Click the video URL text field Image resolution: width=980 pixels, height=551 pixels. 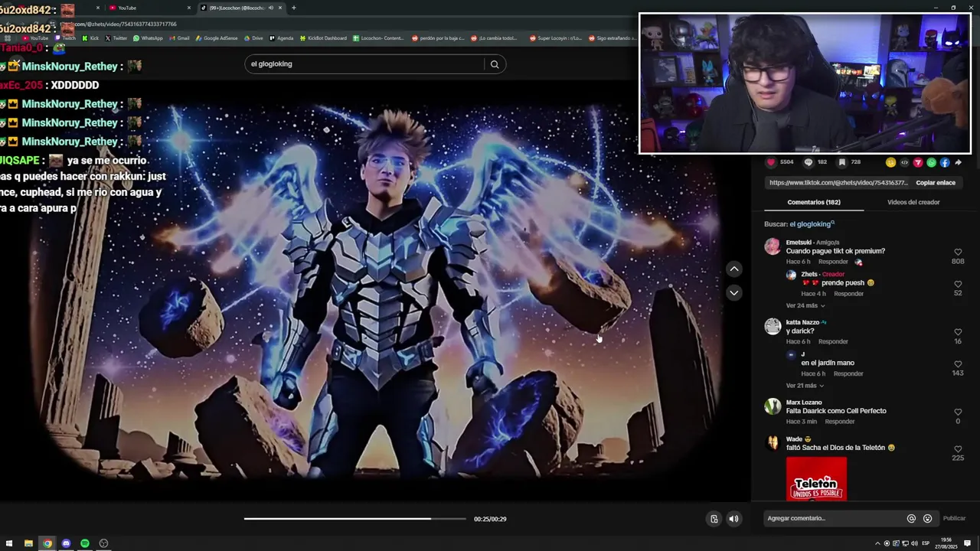point(838,183)
